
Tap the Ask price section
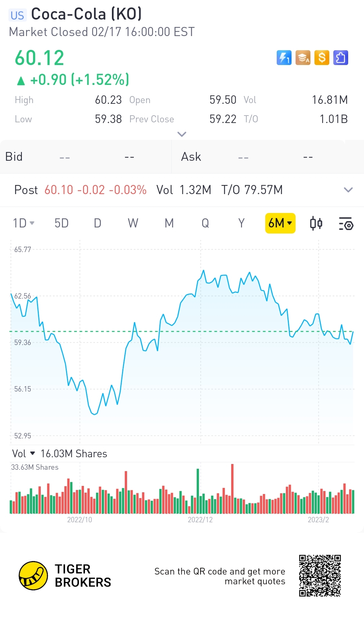[268, 157]
